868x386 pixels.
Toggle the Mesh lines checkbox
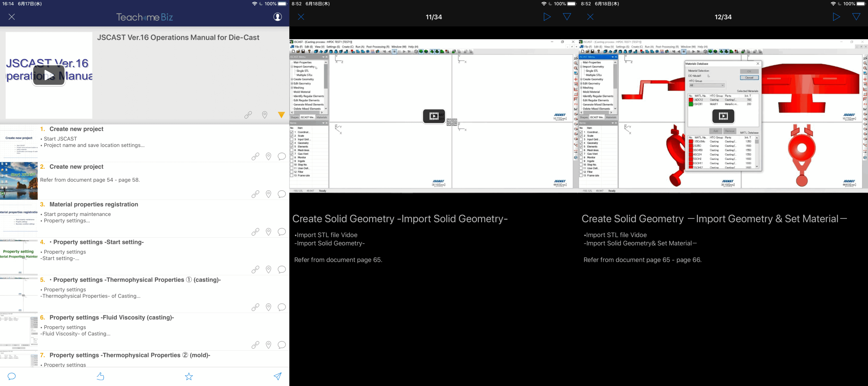coord(292,150)
